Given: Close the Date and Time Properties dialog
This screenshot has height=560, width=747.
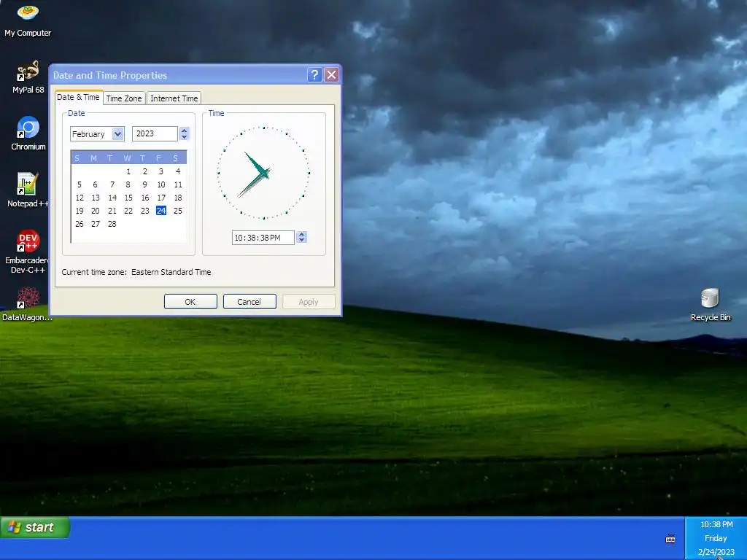Looking at the screenshot, I should click(331, 75).
